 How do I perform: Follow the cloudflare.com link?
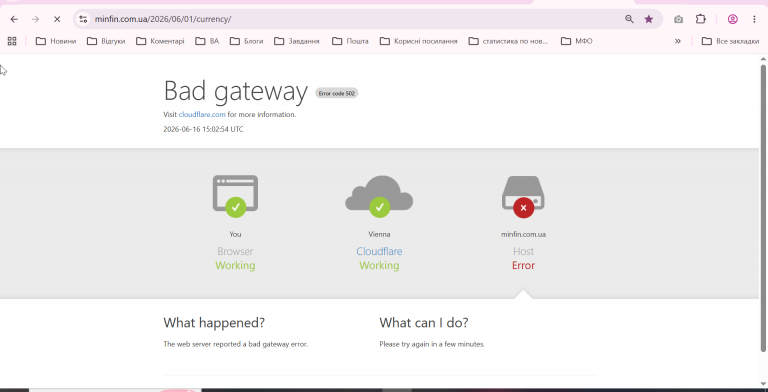[202, 115]
